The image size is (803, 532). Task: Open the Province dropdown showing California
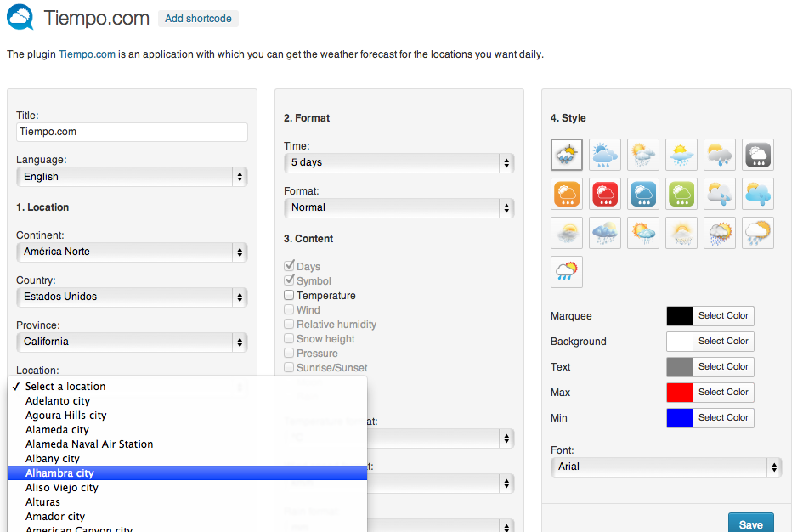[x=132, y=342]
